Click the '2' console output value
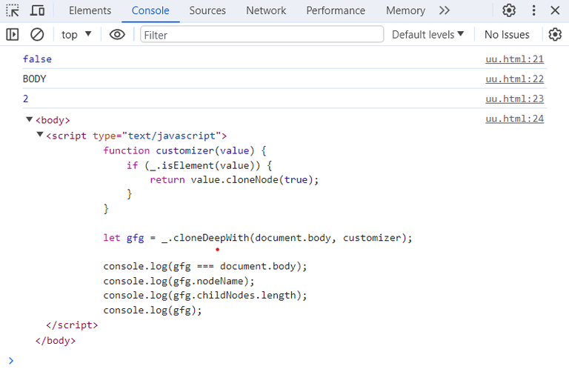Viewport: 569px width, 392px height. click(25, 99)
